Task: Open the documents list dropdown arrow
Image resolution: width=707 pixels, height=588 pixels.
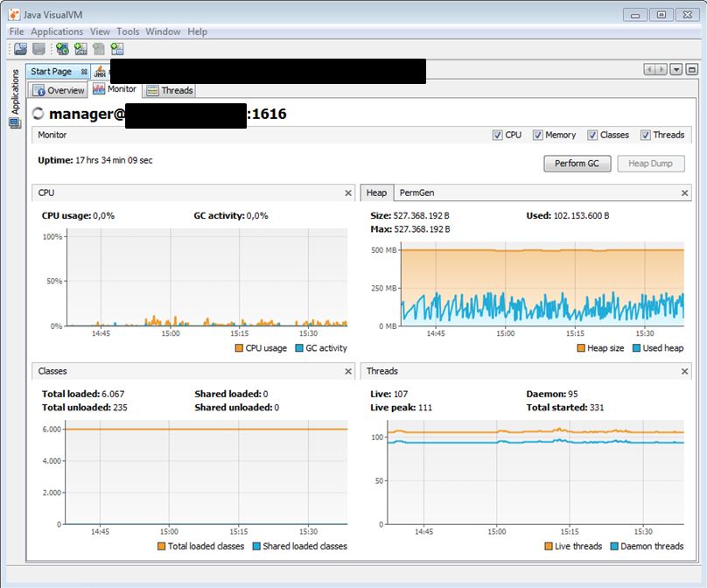Action: click(x=675, y=69)
